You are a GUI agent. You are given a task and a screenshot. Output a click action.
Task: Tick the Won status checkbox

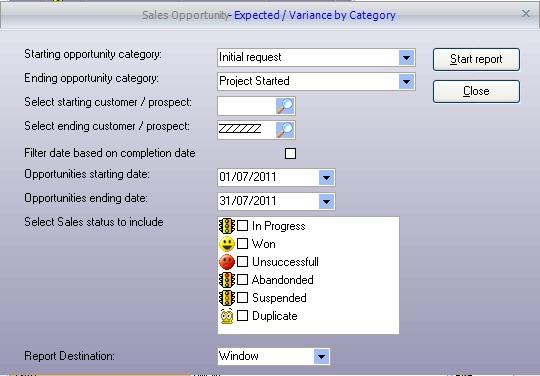[242, 244]
